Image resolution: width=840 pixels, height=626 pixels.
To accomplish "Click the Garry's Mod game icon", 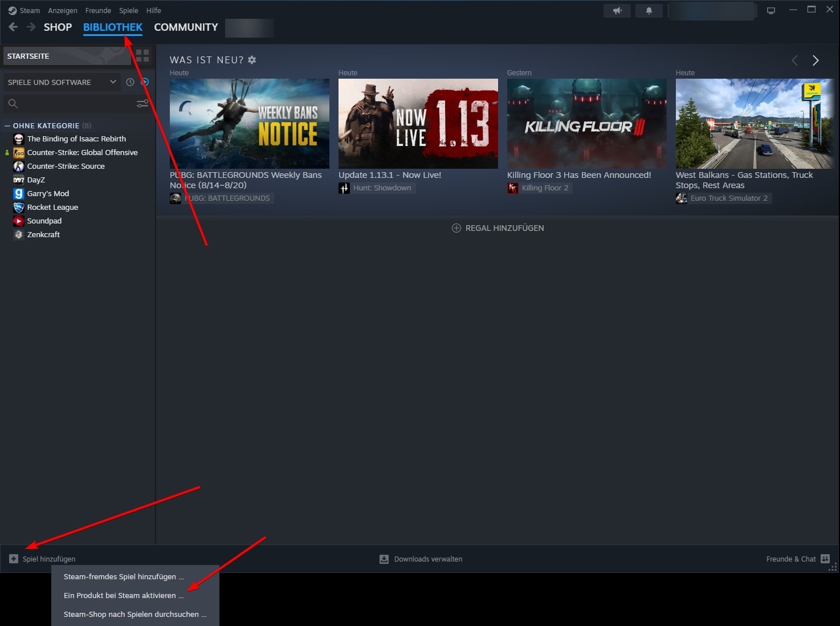I will click(19, 193).
